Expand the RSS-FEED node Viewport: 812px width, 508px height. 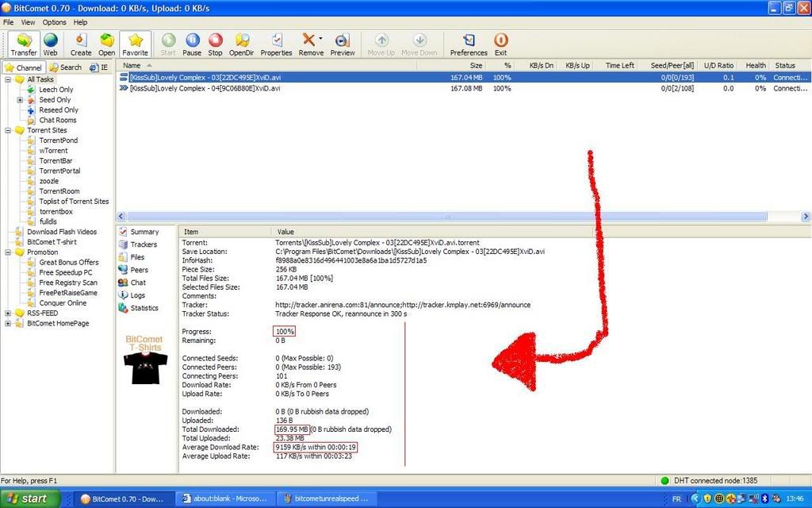(x=8, y=313)
